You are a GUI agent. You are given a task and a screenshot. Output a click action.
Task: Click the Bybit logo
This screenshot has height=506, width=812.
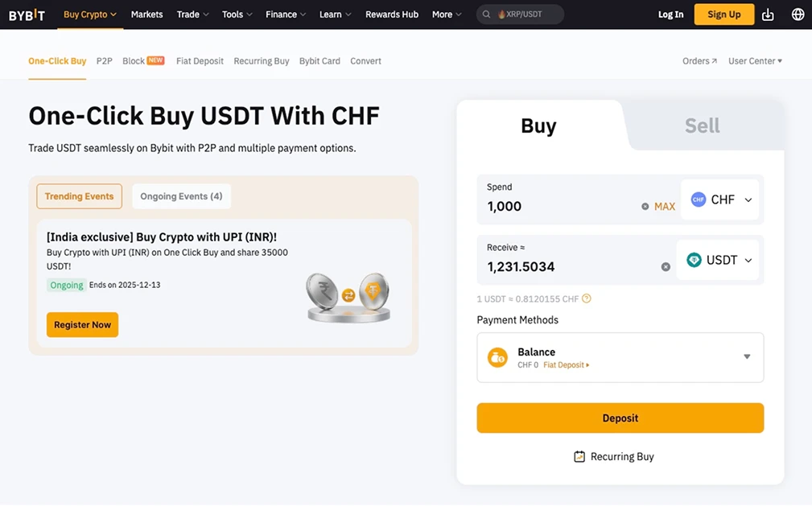click(x=27, y=14)
